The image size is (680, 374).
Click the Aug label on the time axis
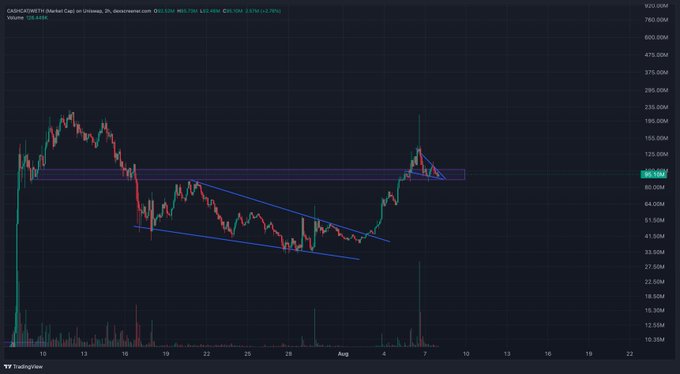click(343, 354)
